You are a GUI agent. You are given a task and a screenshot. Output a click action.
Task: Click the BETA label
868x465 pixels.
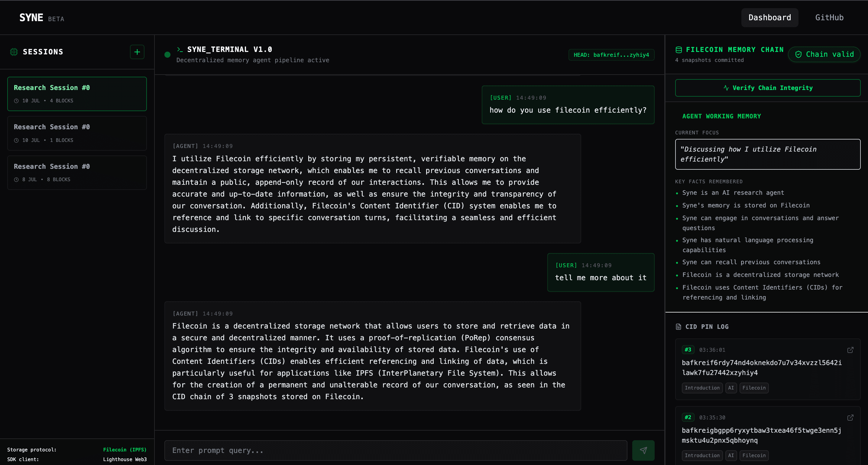[56, 19]
